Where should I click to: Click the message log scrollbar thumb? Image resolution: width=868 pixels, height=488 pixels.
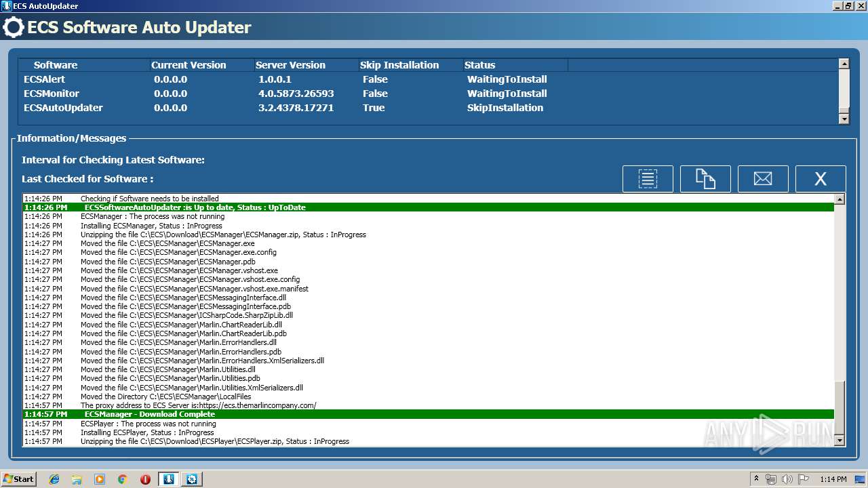click(x=840, y=407)
